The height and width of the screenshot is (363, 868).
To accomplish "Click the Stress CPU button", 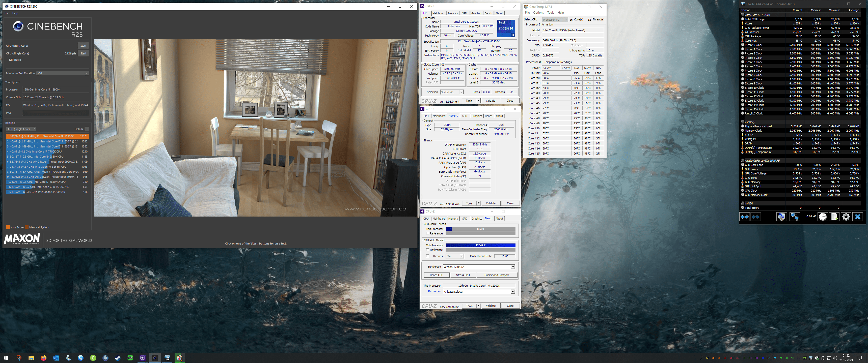I will (463, 275).
